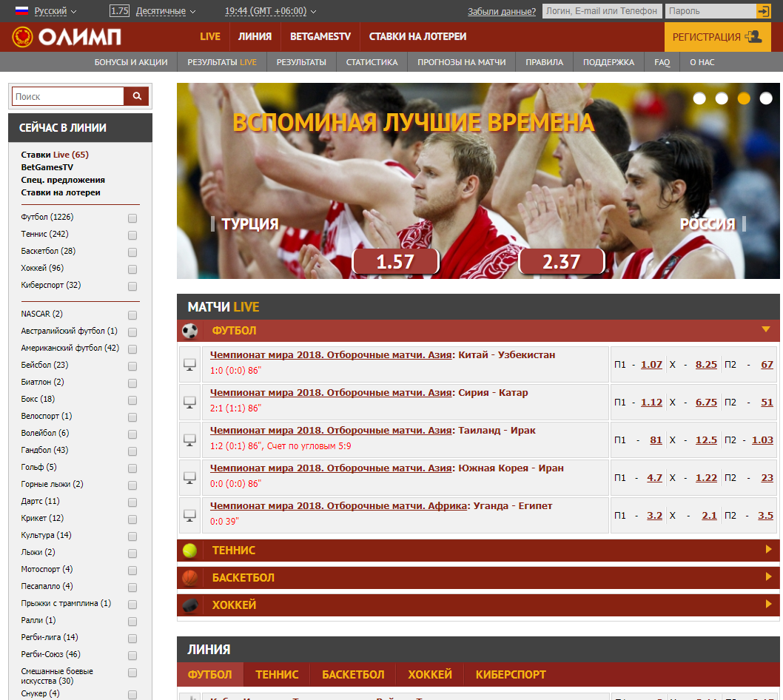
Task: Expand the Баскетбол live section arrow
Action: (x=768, y=576)
